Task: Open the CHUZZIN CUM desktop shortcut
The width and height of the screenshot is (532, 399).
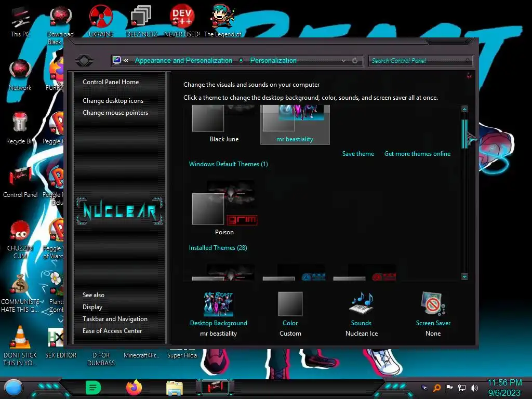Action: [x=20, y=240]
